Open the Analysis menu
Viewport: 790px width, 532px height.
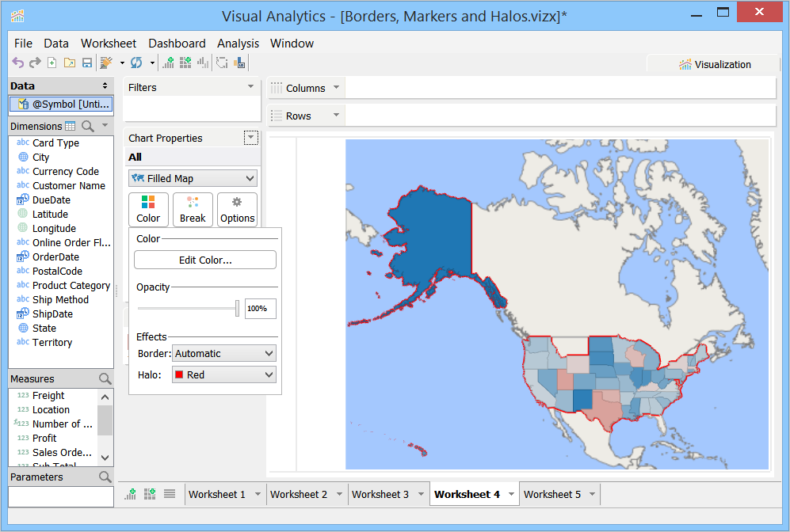point(238,44)
